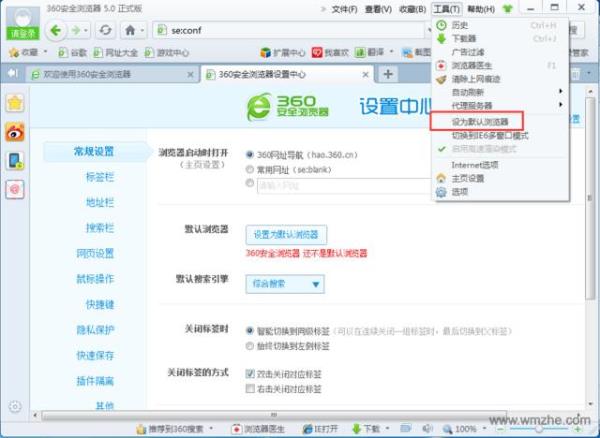Reload the page with refresh icon
Image resolution: width=600 pixels, height=438 pixels.
tap(105, 30)
